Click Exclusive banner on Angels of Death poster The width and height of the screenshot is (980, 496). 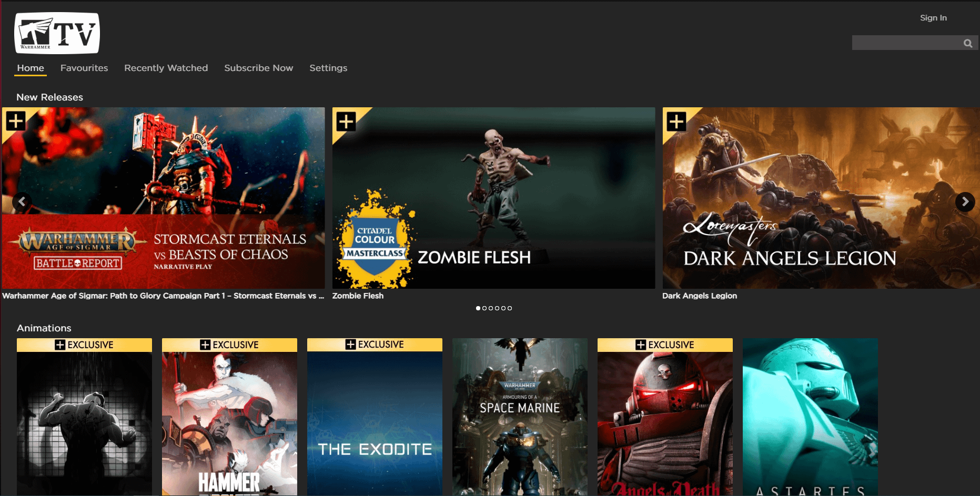click(665, 345)
